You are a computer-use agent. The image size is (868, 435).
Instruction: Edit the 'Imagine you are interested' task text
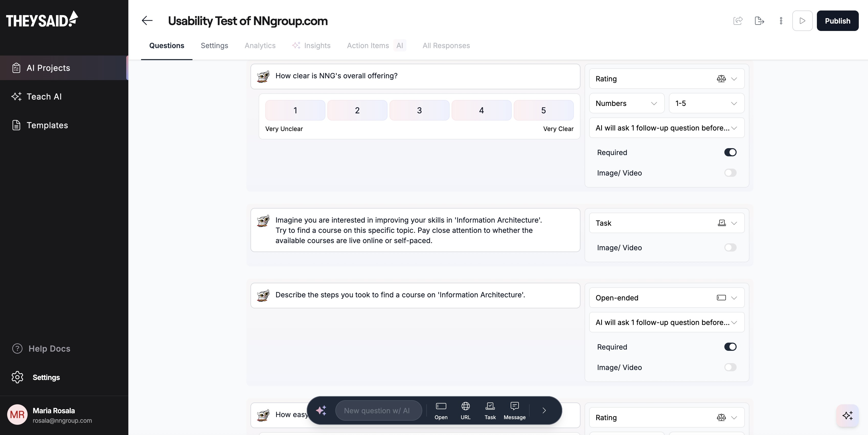(x=415, y=230)
